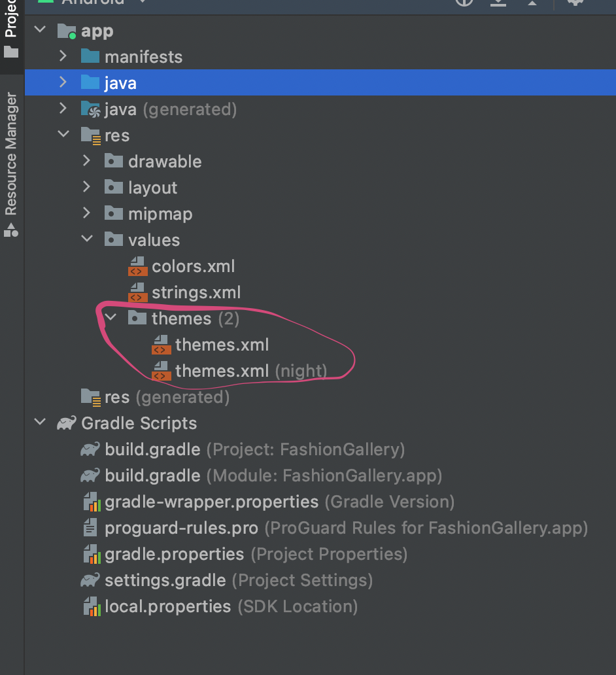Click the app module folder icon
Screen dimensions: 616x675
coord(67,31)
